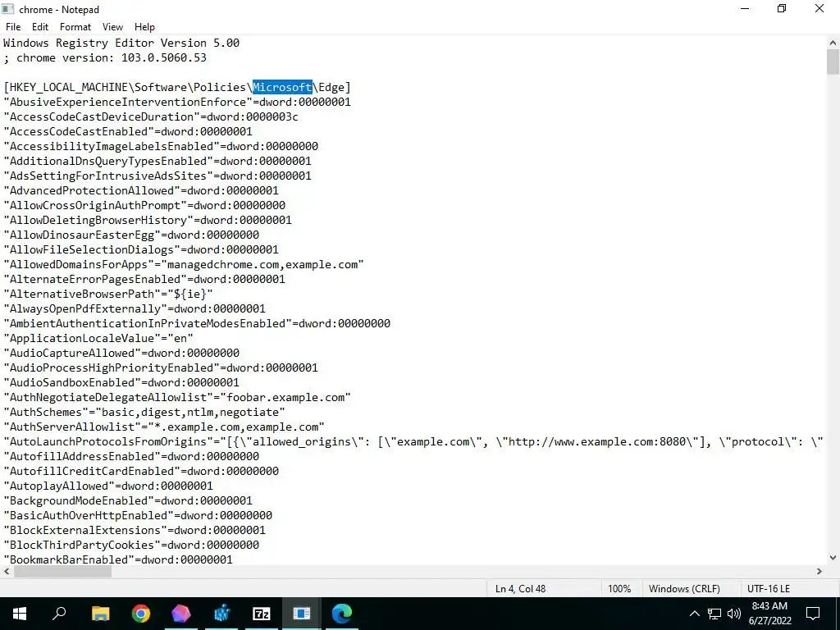Screen dimensions: 840x630
Task: Show hidden system tray icons
Action: [x=694, y=614]
